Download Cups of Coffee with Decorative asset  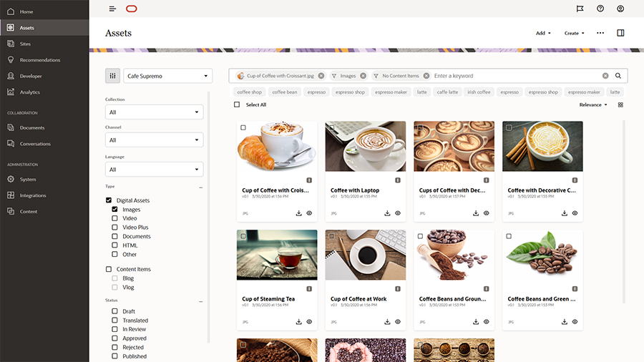tap(476, 213)
